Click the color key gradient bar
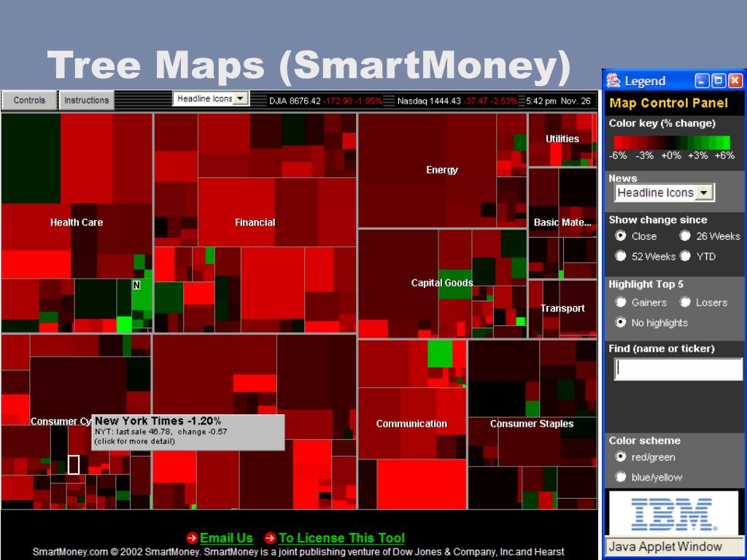Image resolution: width=747 pixels, height=560 pixels. tap(672, 142)
